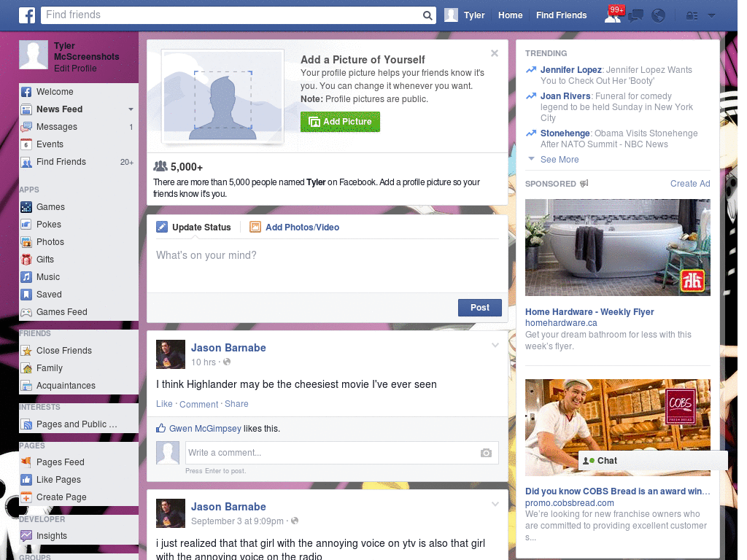Share the Highlander post
747x560 pixels.
coord(236,404)
